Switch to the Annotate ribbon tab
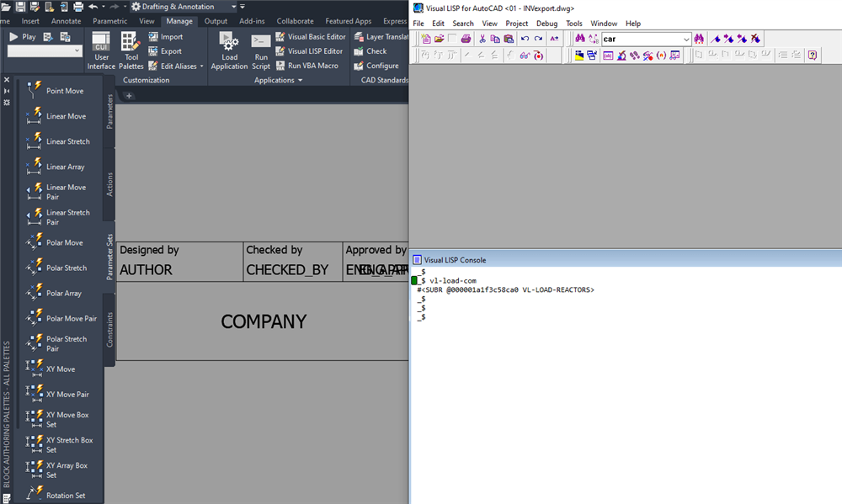The height and width of the screenshot is (504, 842). click(66, 21)
